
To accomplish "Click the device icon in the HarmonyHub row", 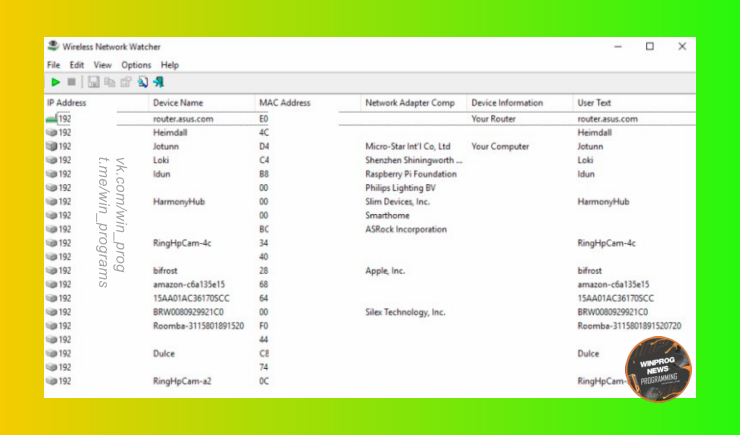I will pyautogui.click(x=51, y=201).
